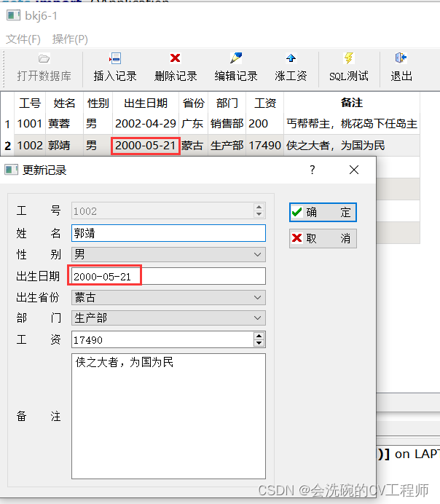Click cell 郭靖 in table
Image resolution: width=440 pixels, height=504 pixels.
[x=64, y=145]
